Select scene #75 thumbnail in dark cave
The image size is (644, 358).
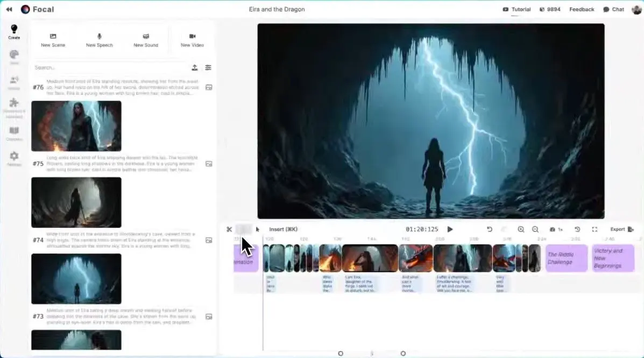click(x=76, y=202)
